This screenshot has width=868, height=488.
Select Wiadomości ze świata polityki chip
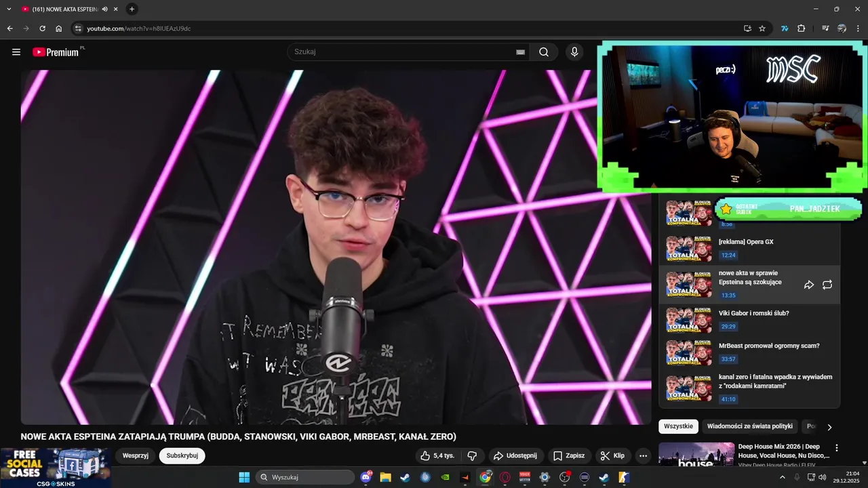pos(750,426)
